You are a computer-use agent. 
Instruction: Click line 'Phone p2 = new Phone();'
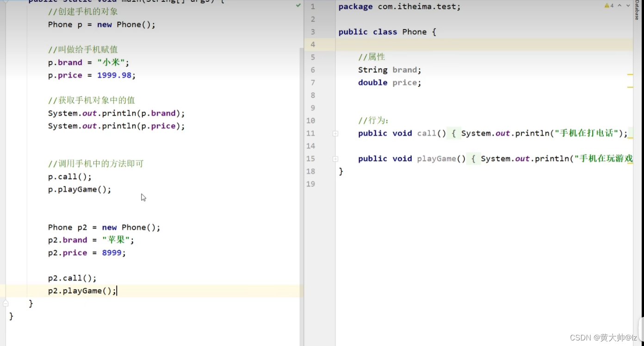pos(104,227)
